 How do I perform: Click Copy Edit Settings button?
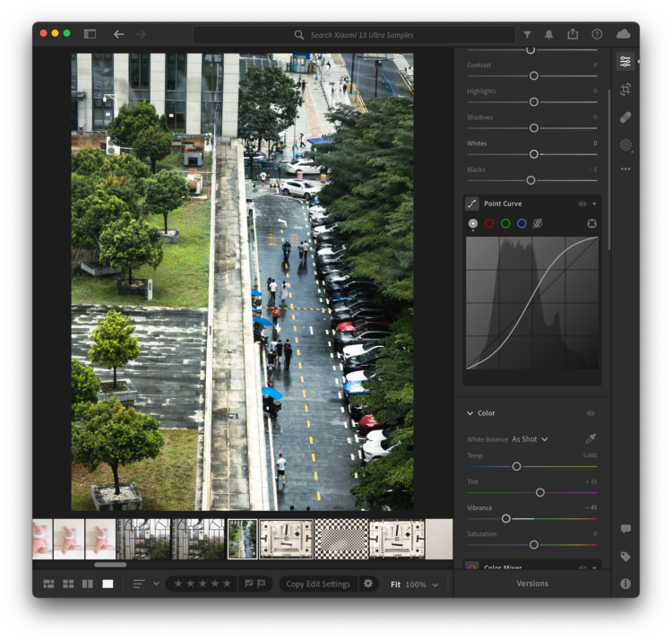pos(318,584)
